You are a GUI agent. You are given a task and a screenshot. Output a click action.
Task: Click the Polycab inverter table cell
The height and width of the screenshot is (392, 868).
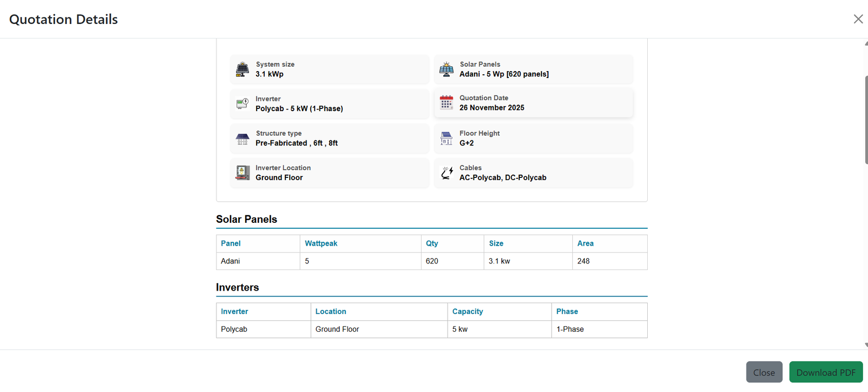234,330
